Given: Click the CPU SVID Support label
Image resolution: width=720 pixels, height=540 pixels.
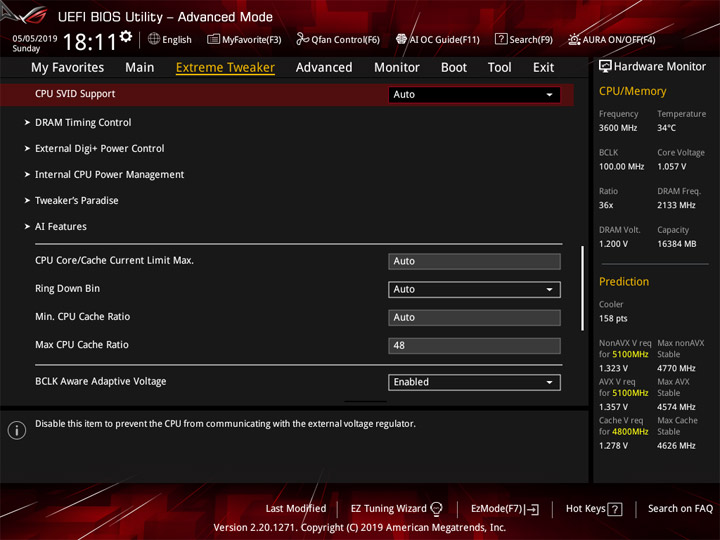Looking at the screenshot, I should [x=75, y=94].
